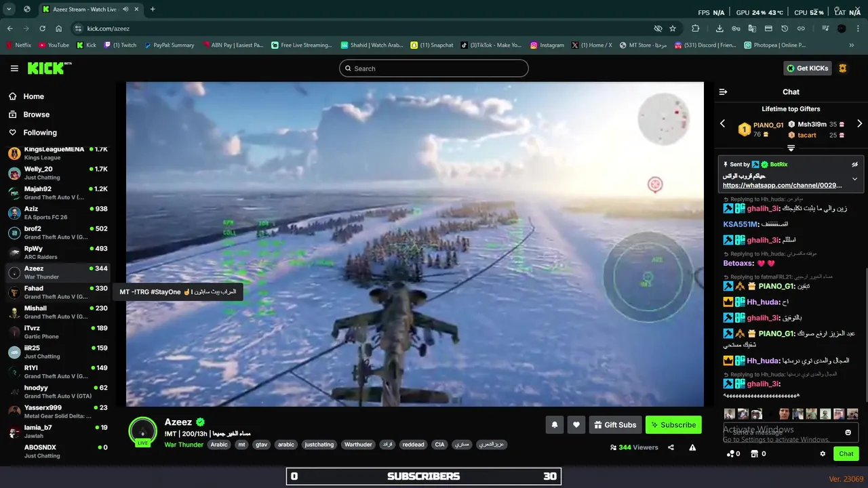
Task: Open the YouTube bookmark
Action: click(x=54, y=45)
